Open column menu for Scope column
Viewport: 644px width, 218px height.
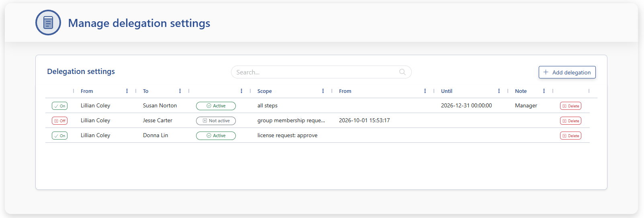pyautogui.click(x=323, y=91)
